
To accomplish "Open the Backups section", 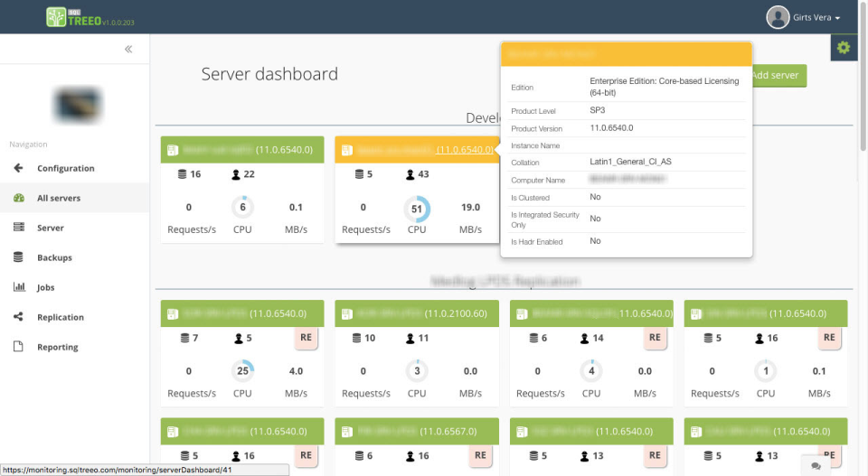I will [x=54, y=257].
